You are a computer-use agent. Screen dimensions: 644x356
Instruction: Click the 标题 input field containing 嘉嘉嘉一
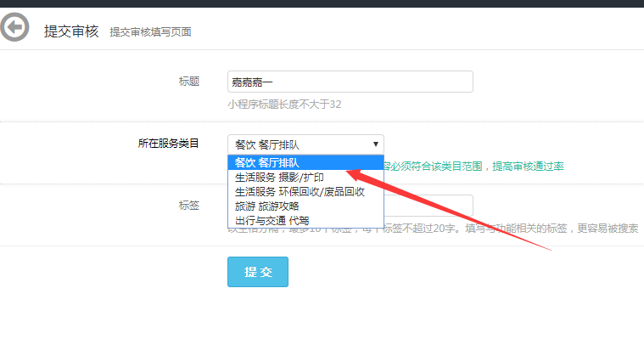click(x=350, y=82)
